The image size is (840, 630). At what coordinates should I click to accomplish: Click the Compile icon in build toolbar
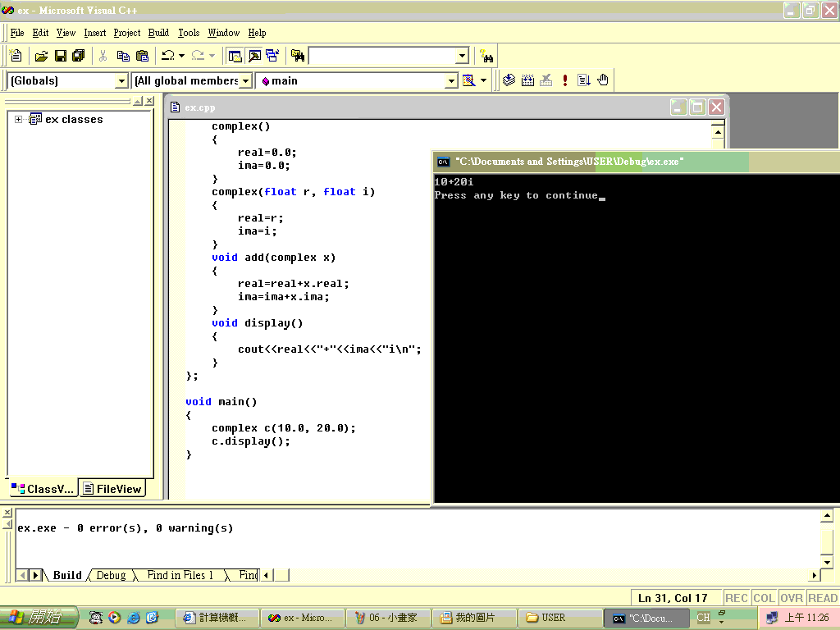pos(509,80)
